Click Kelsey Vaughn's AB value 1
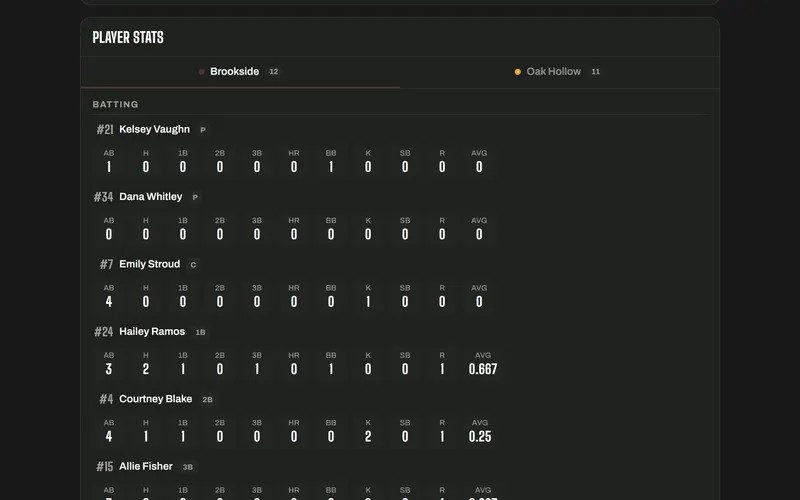 [x=109, y=167]
